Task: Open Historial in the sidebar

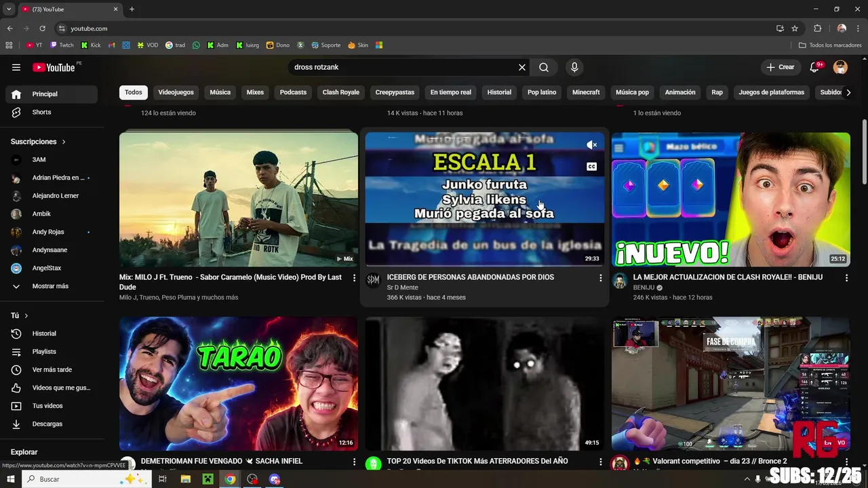Action: pos(52,333)
